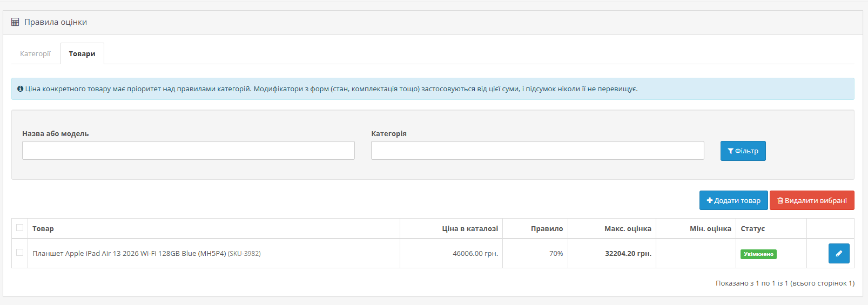Viewport: 868px width, 305px height.
Task: Select the Товари tab
Action: [x=82, y=53]
